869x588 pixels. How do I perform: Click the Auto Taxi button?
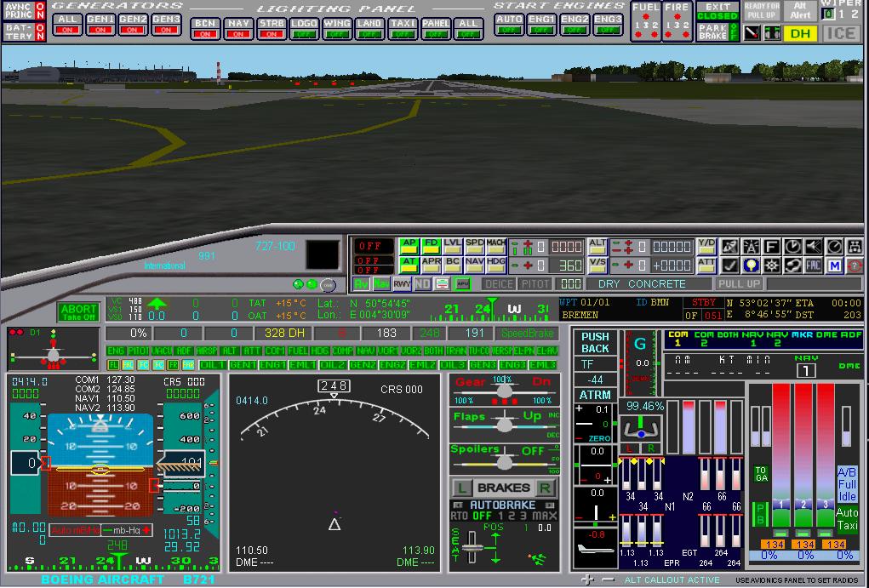point(847,518)
